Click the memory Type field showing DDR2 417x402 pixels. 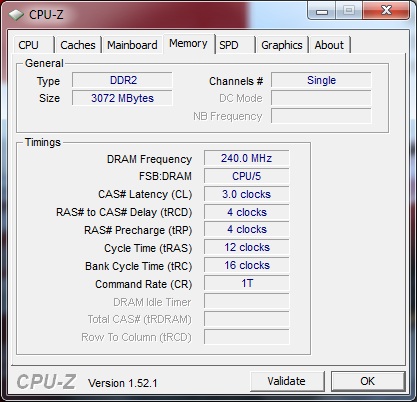(122, 80)
